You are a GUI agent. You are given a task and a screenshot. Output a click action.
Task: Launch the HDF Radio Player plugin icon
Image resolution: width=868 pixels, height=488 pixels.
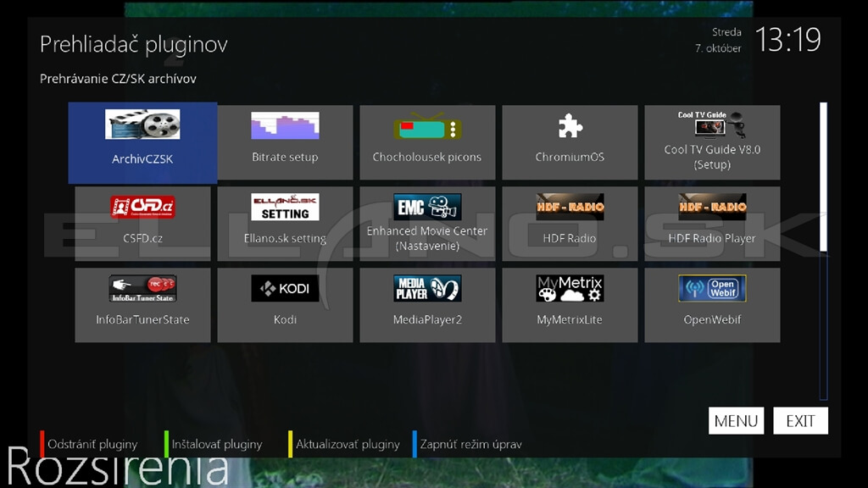(x=712, y=207)
